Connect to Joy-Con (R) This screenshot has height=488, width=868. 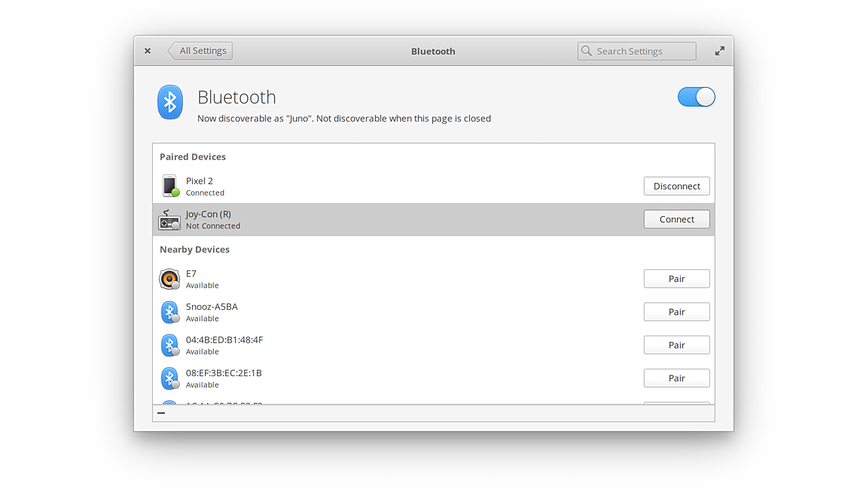tap(676, 219)
